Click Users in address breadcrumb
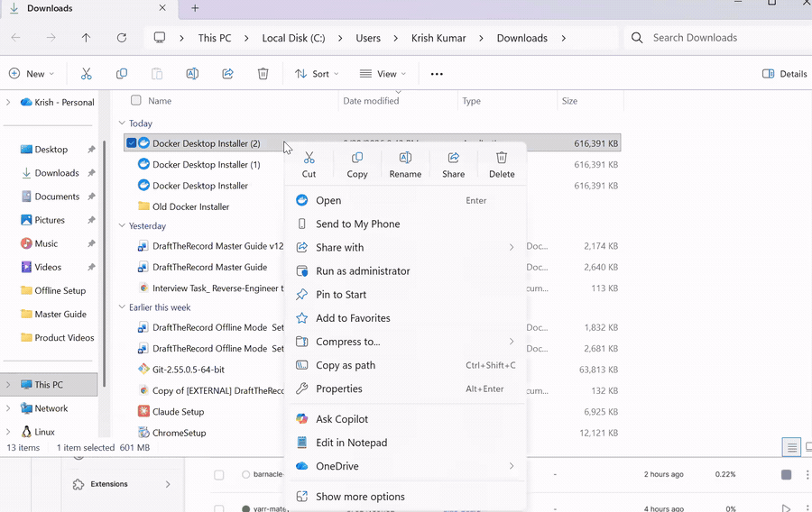812x512 pixels. point(368,38)
